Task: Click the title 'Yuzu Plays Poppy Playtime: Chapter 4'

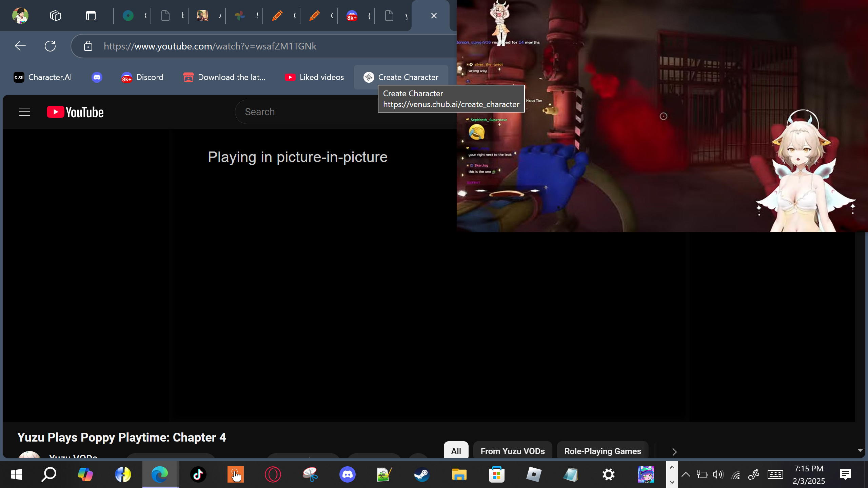Action: [122, 437]
